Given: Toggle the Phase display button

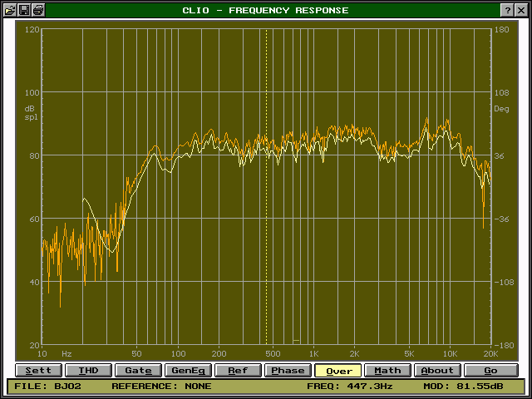Looking at the screenshot, I should [288, 371].
